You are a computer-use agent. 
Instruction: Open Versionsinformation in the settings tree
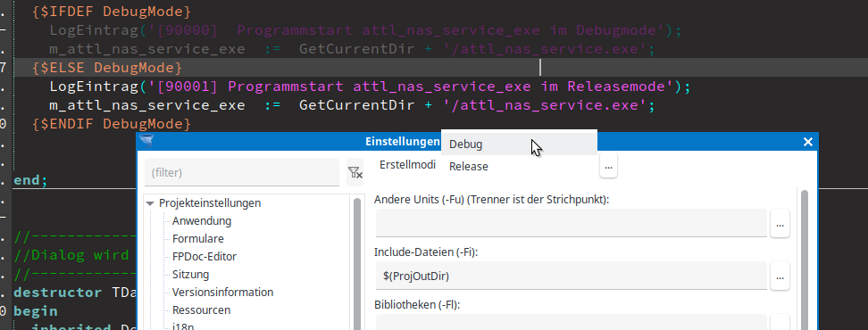[x=222, y=292]
